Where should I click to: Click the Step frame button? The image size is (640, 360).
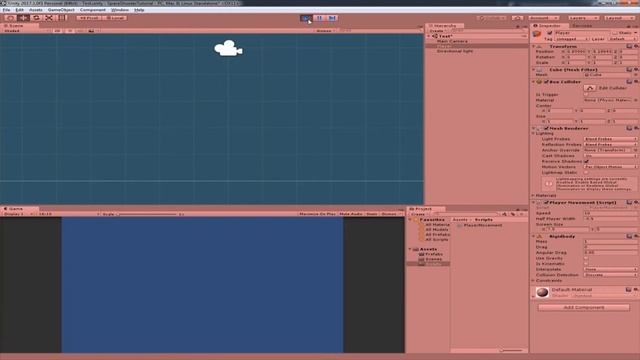tap(332, 18)
